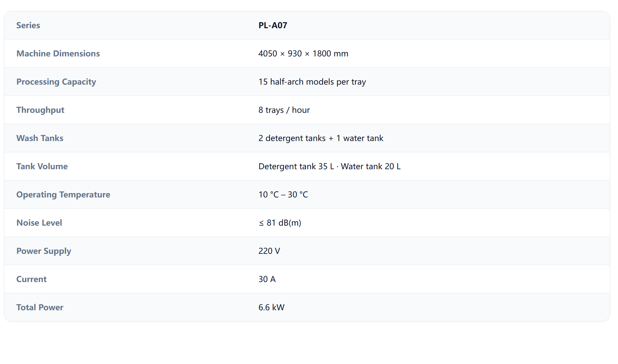This screenshot has height=364, width=618.
Task: Select the 6.6 kW total power value
Action: [271, 307]
